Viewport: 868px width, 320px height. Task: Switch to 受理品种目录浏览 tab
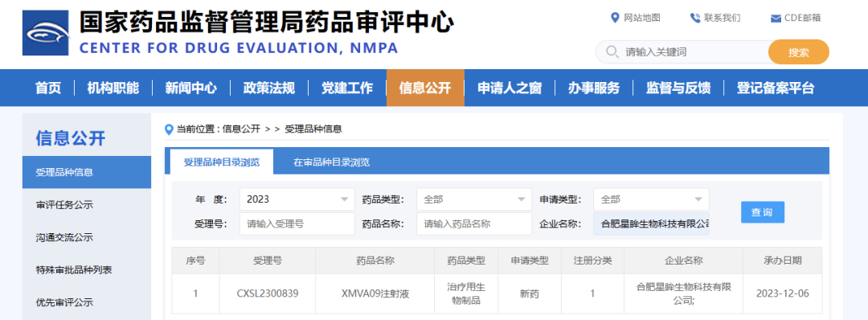point(222,162)
